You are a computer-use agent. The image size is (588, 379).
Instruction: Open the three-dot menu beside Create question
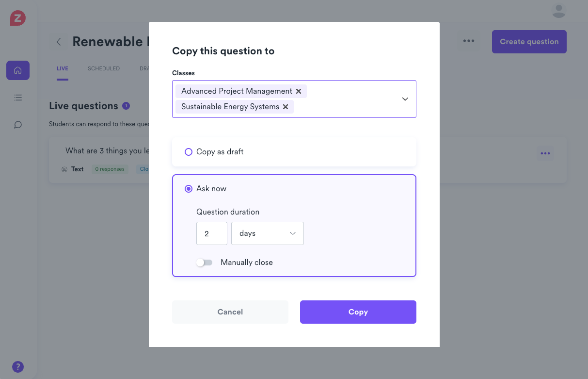pos(469,41)
